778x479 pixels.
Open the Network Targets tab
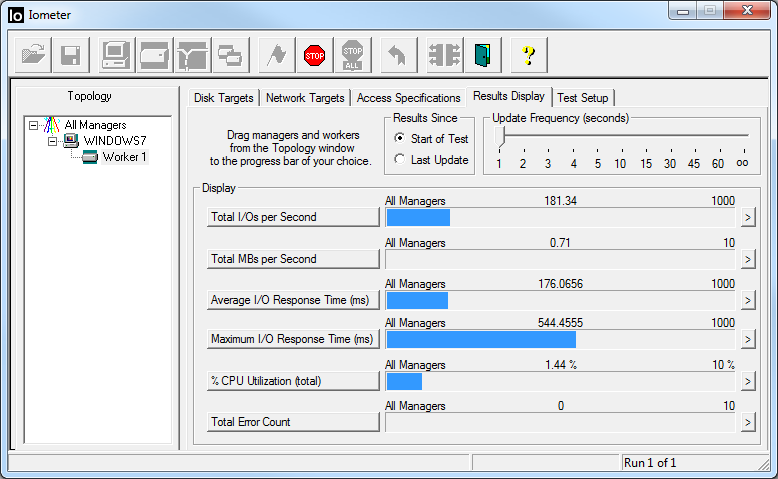[305, 98]
